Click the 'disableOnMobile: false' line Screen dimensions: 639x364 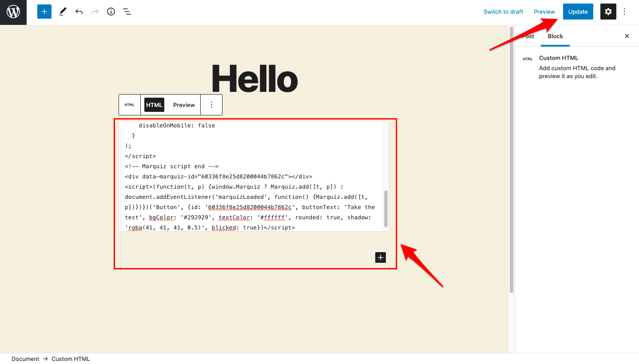[x=177, y=126]
